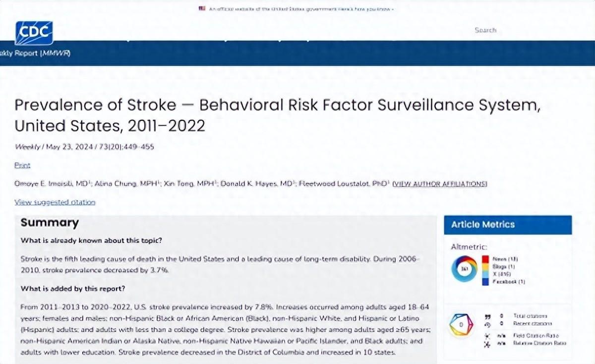The height and width of the screenshot is (364, 595).
Task: Click the Search field in header
Action: coord(485,30)
